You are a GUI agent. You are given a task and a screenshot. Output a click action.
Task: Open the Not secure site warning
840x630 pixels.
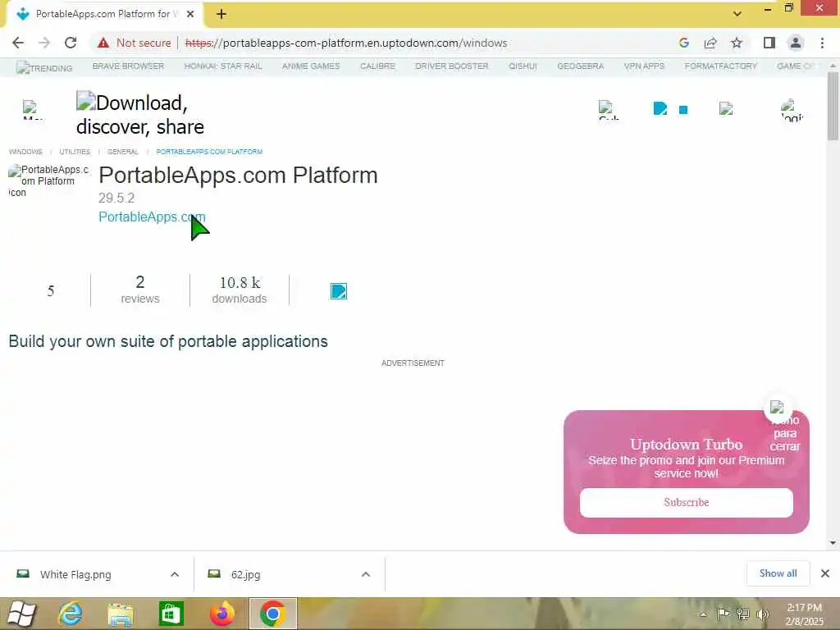(134, 43)
